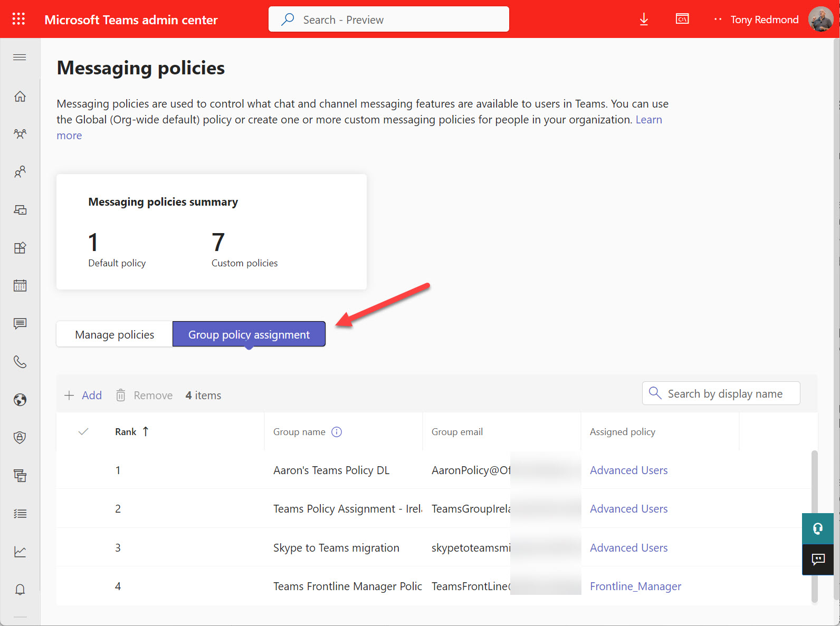The width and height of the screenshot is (840, 626).
Task: Click the trash icon beside Remove
Action: click(x=121, y=395)
